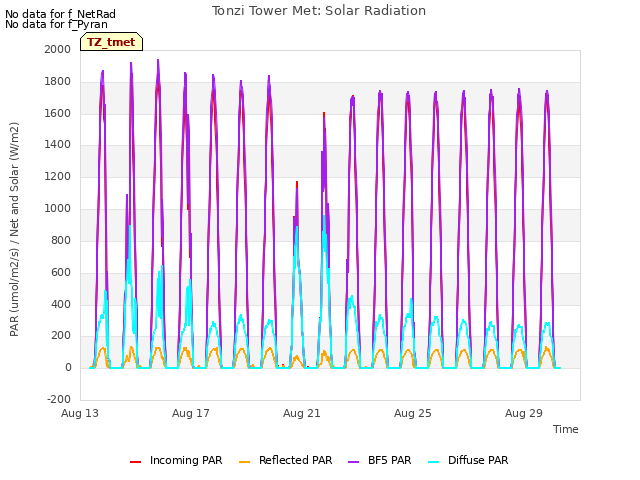640x480 pixels.
Task: Select the BF5 PAR legend entry
Action: (380, 460)
